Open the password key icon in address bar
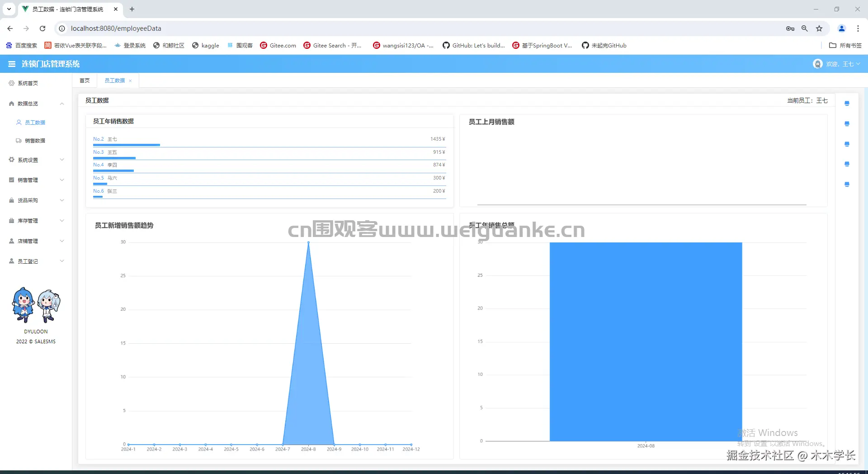The height and width of the screenshot is (474, 868). [x=790, y=28]
